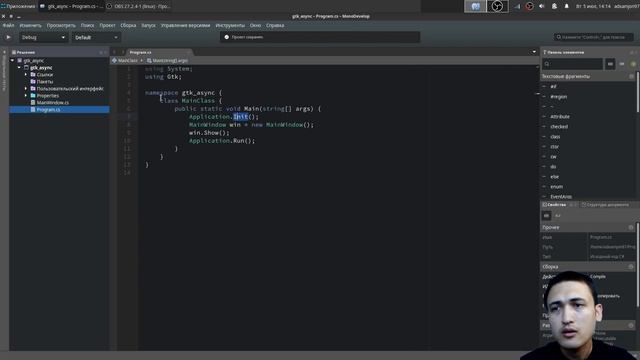The height and width of the screenshot is (360, 640).
Task: Open the OBS Studio tray icon
Action: [x=529, y=6]
